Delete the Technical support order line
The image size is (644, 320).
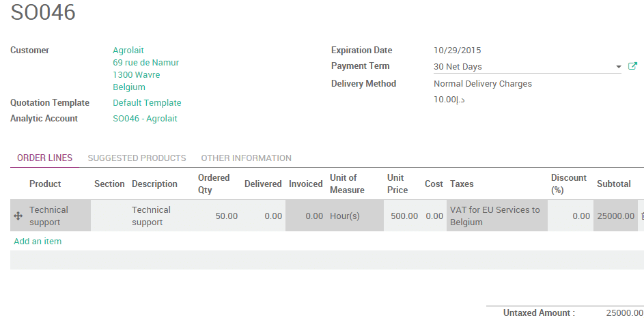coord(641,216)
